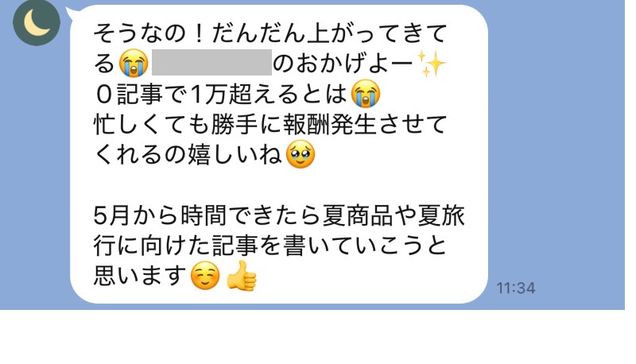Click the bubble tail beside the avatar
This screenshot has height=364, width=636.
[x=72, y=13]
